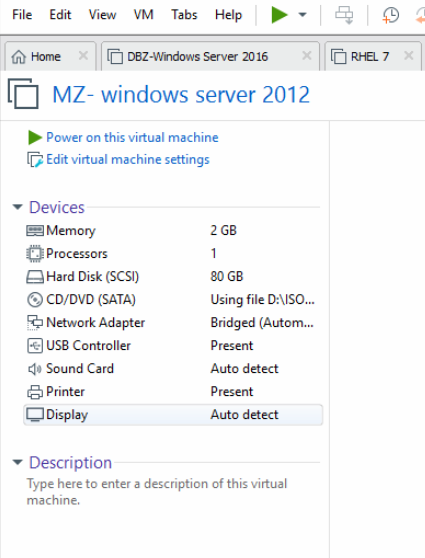Viewport: 425px width, 558px height.
Task: Click the green Power On play icon in toolbar
Action: (279, 15)
